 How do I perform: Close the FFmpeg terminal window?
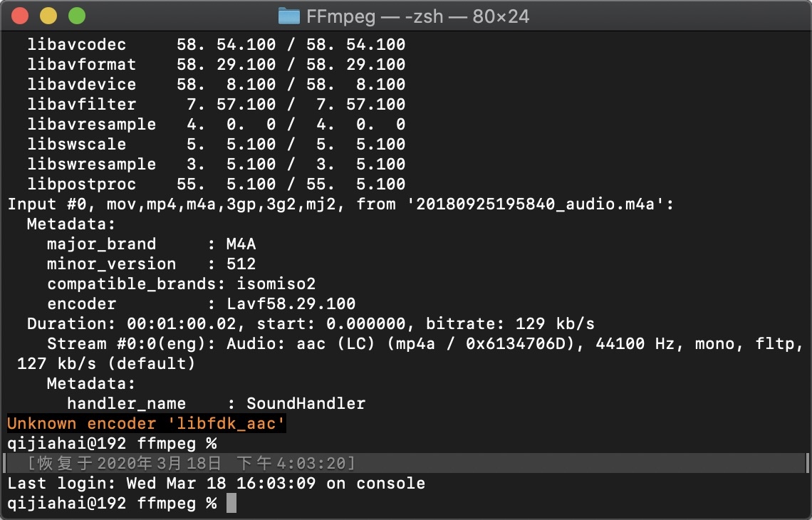[x=21, y=16]
